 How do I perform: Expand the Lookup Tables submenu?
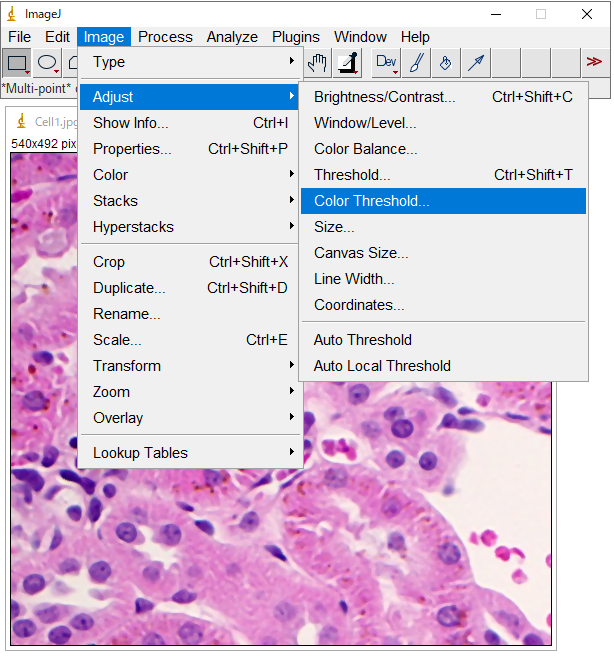point(190,453)
